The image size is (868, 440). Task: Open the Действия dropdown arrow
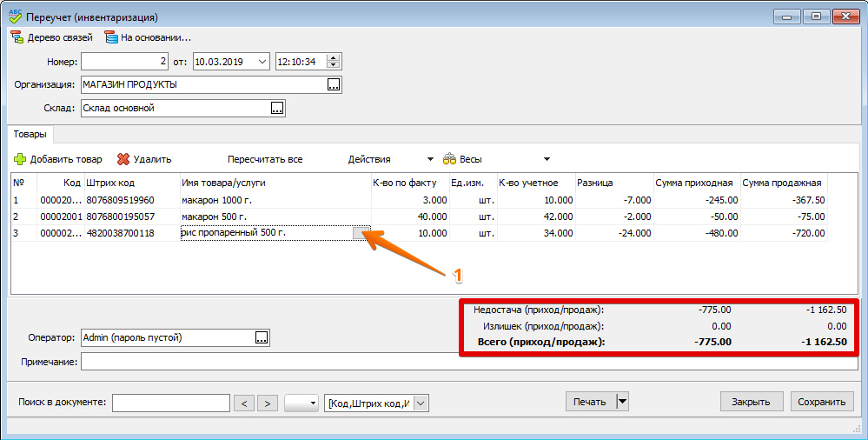point(430,160)
